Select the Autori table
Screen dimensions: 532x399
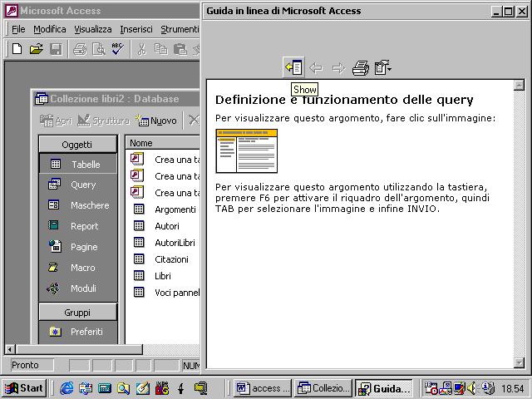tap(156, 226)
